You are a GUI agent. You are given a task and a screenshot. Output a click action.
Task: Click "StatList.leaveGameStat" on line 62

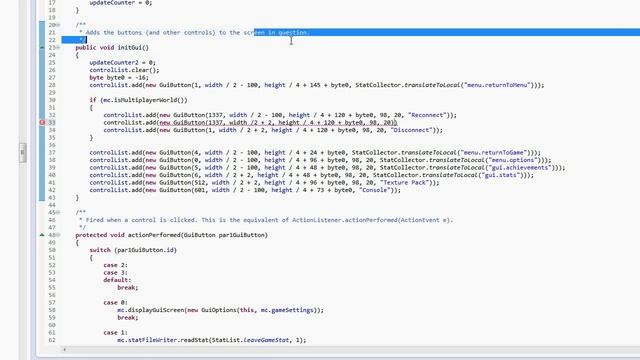coord(249,340)
